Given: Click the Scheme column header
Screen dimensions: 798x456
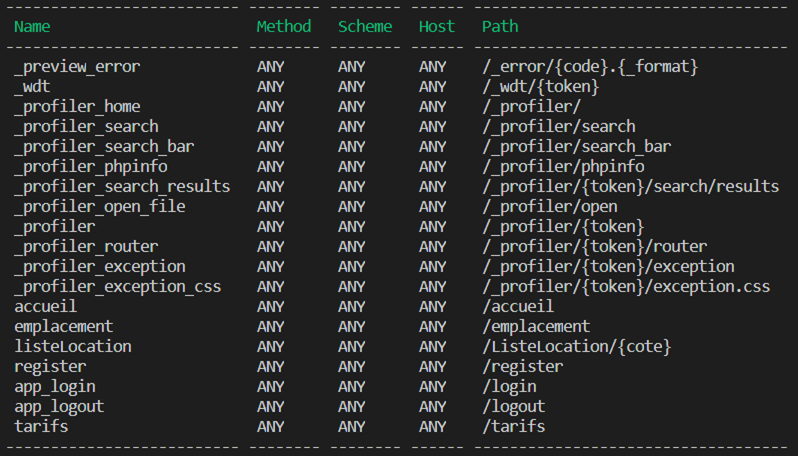Looking at the screenshot, I should tap(365, 27).
